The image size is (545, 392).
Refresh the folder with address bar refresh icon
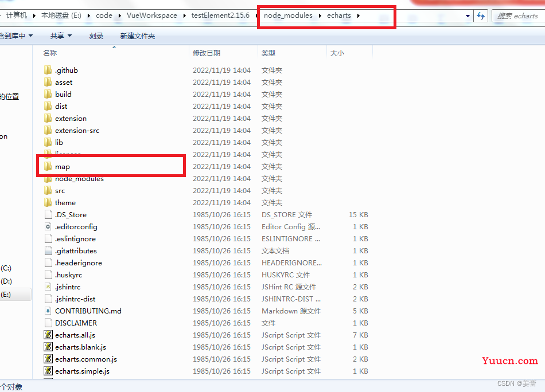pyautogui.click(x=481, y=15)
